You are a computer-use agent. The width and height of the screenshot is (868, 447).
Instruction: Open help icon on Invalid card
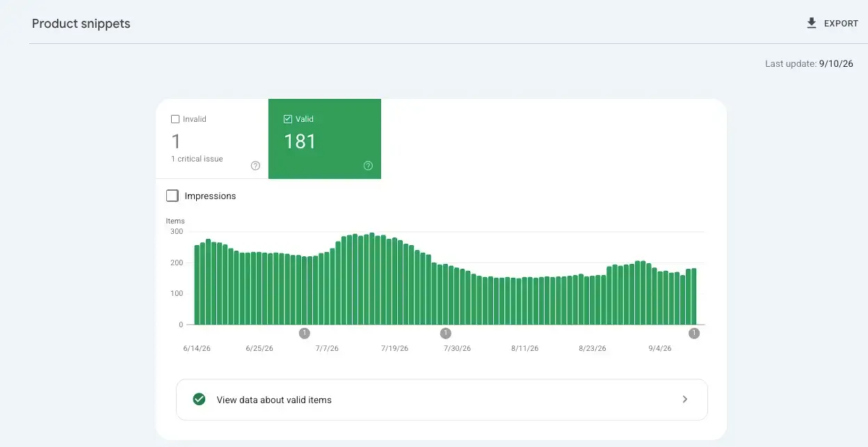255,166
